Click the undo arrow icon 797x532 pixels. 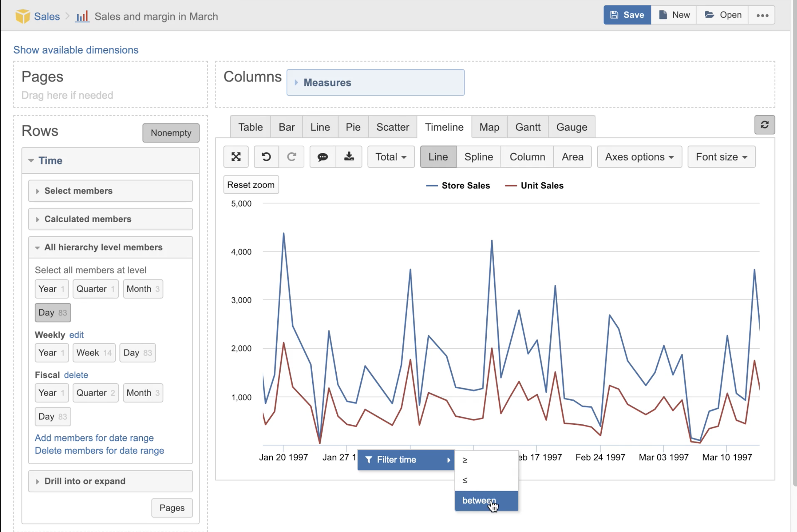266,157
